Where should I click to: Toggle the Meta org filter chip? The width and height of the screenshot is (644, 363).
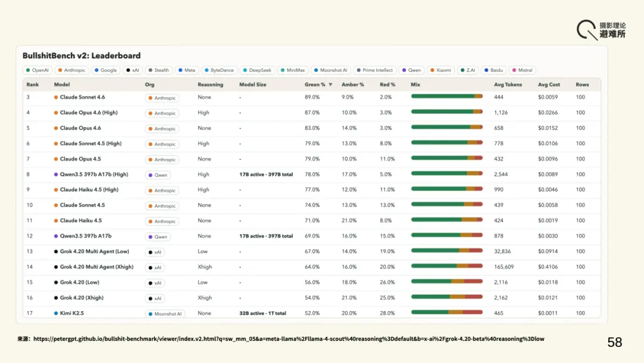tap(187, 70)
